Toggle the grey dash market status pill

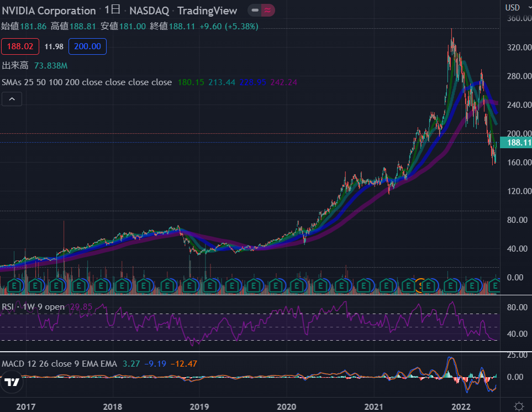pyautogui.click(x=255, y=11)
